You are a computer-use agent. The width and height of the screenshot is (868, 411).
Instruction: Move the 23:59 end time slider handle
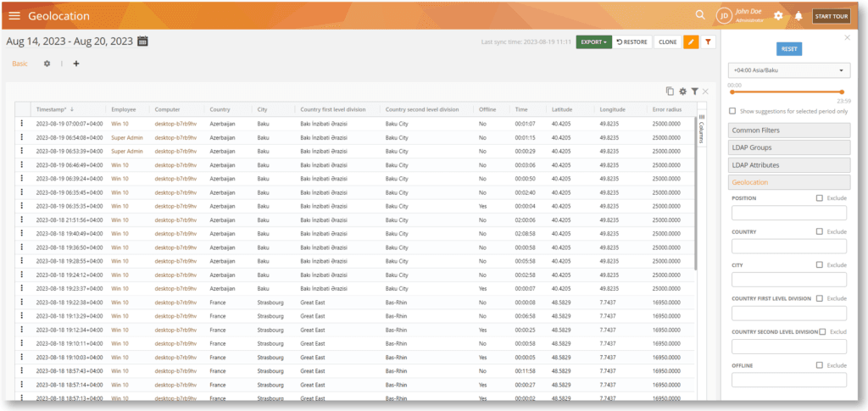[842, 92]
